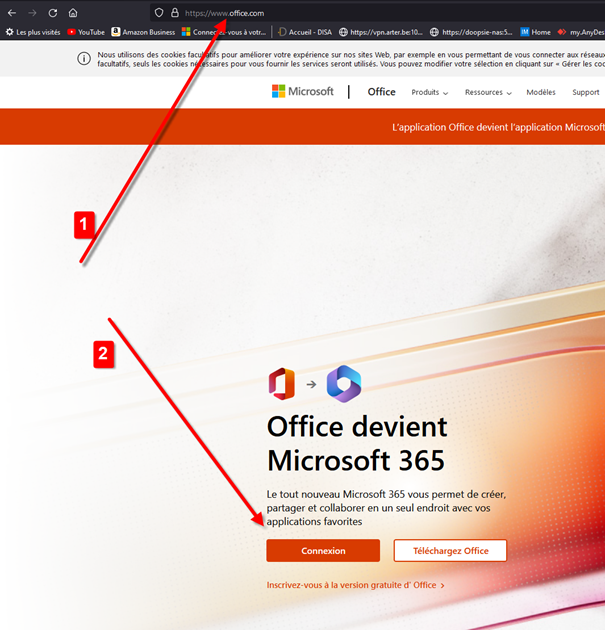Click the red Office logo icon

[282, 384]
